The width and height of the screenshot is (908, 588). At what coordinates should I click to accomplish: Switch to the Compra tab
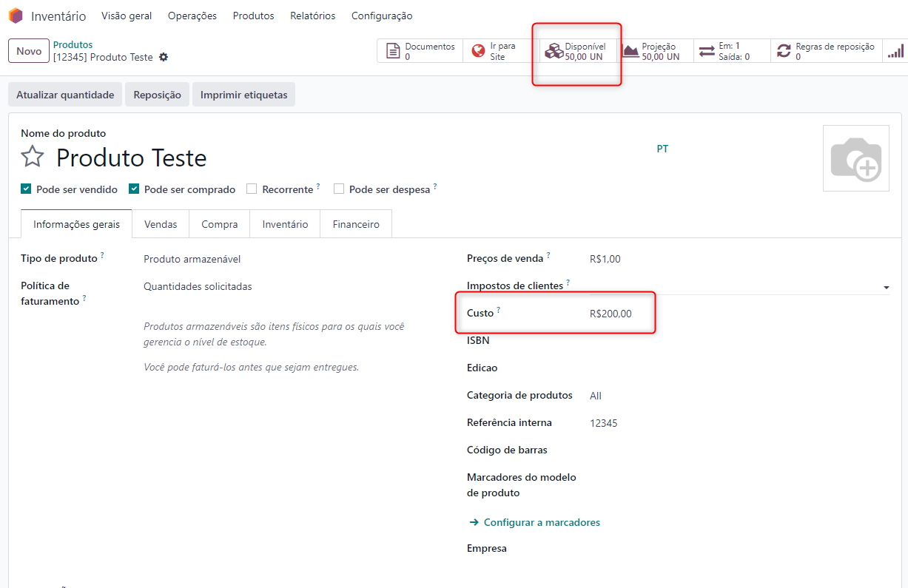pyautogui.click(x=220, y=224)
